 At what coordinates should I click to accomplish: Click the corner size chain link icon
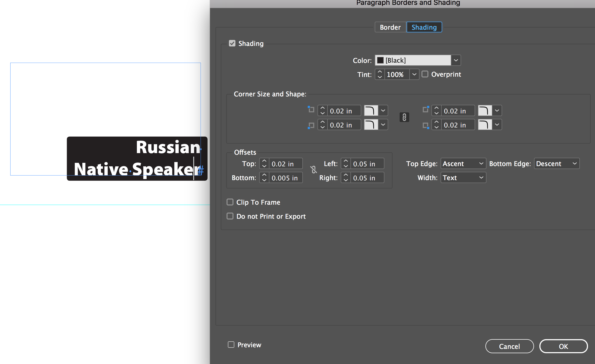click(x=404, y=117)
